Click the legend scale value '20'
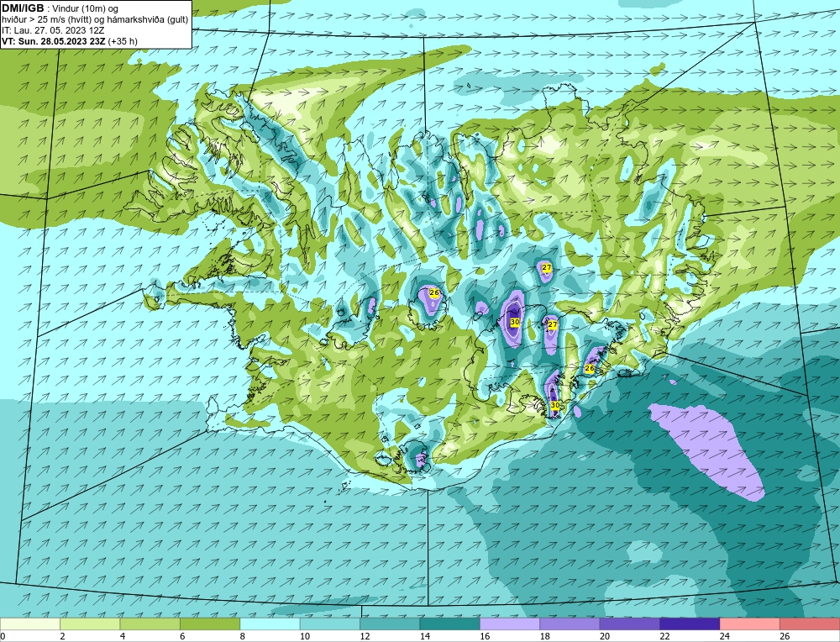The width and height of the screenshot is (840, 642). tap(605, 636)
